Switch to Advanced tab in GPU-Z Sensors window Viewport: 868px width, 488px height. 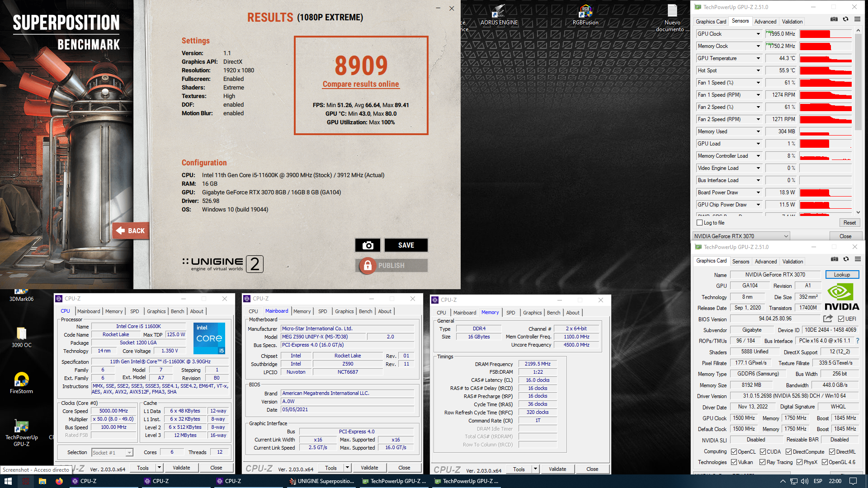point(765,22)
